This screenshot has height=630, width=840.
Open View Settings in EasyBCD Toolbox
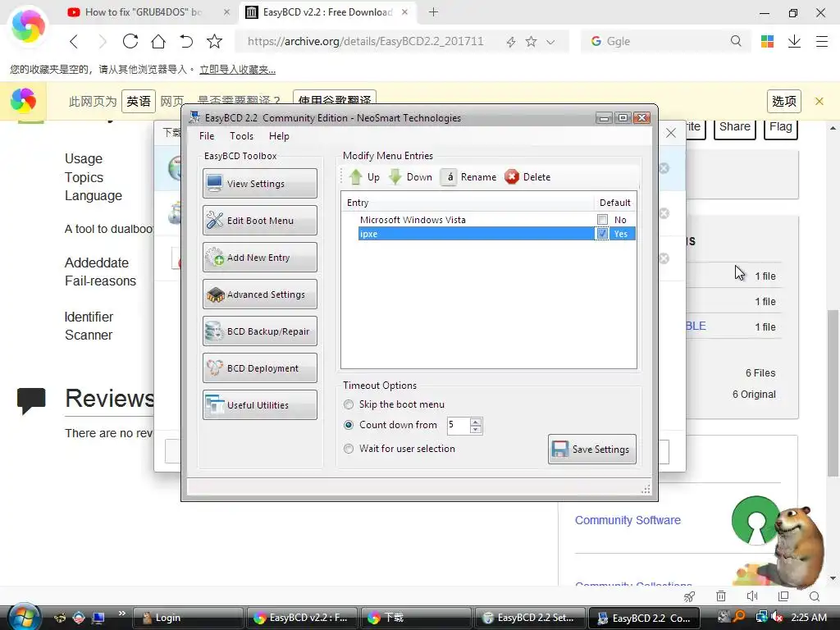(260, 184)
